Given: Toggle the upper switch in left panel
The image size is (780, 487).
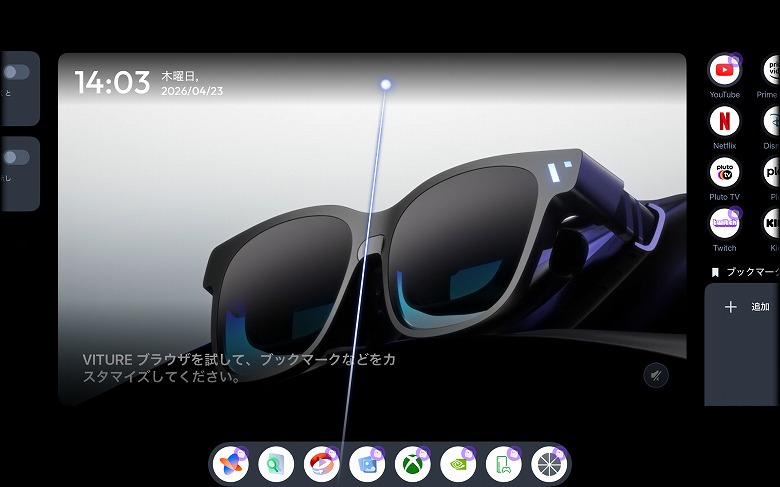Looking at the screenshot, I should coord(16,72).
